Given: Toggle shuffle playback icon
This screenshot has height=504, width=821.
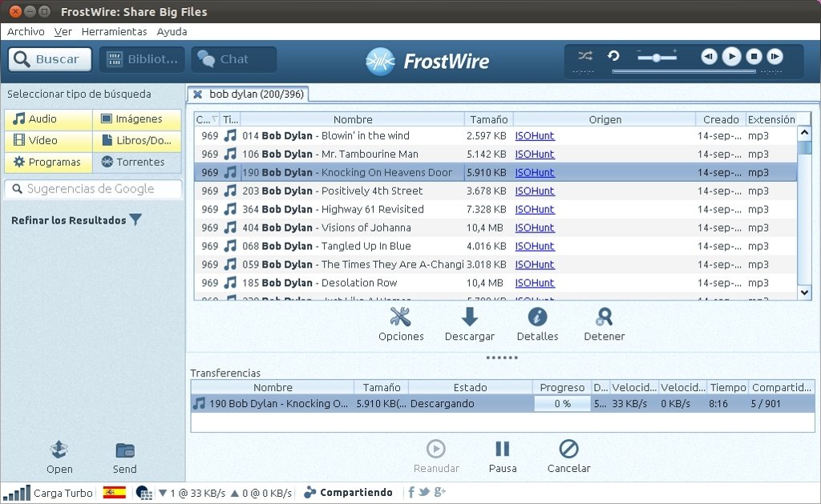Looking at the screenshot, I should [584, 55].
